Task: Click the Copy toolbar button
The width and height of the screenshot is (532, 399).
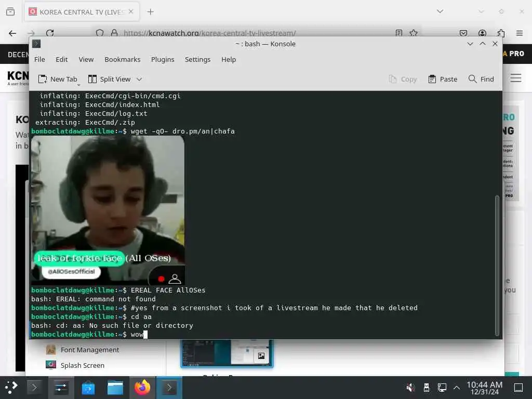Action: click(403, 79)
